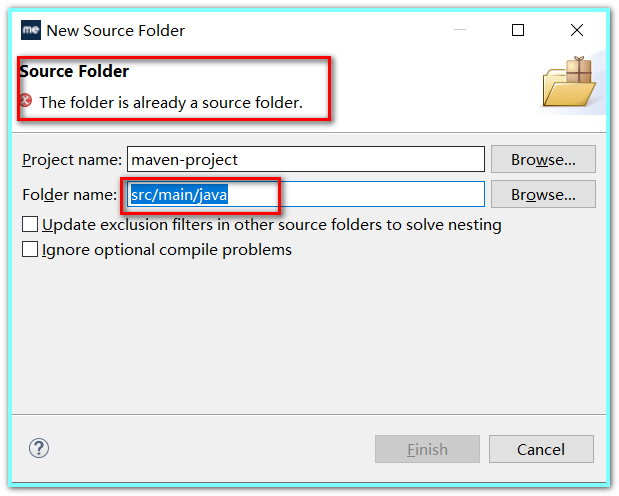
Task: Focus the Project name field showing maven-project
Action: (306, 159)
